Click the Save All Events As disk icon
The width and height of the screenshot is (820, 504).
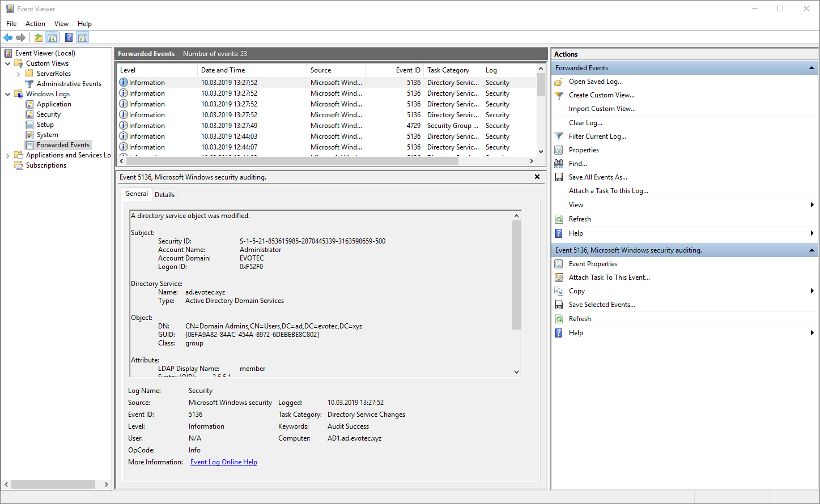coord(559,177)
